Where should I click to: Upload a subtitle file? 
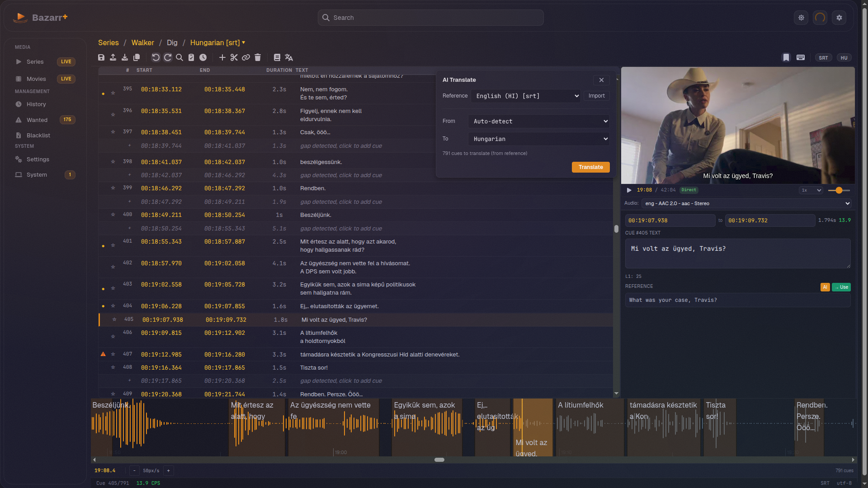(113, 57)
